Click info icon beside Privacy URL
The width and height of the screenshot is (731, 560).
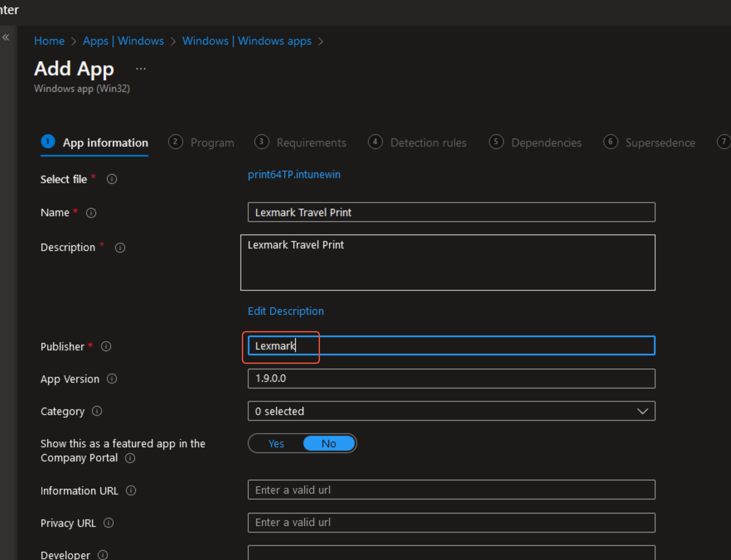click(x=109, y=523)
